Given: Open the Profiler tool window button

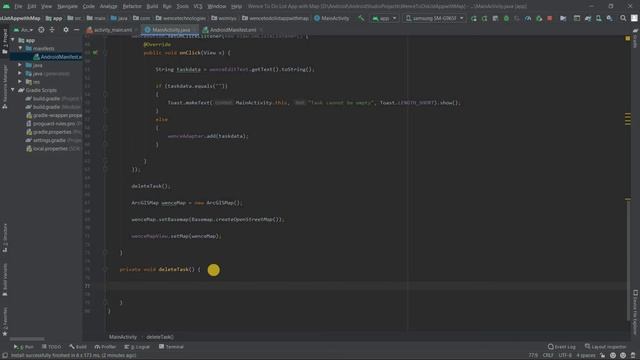Looking at the screenshot, I should [106, 347].
